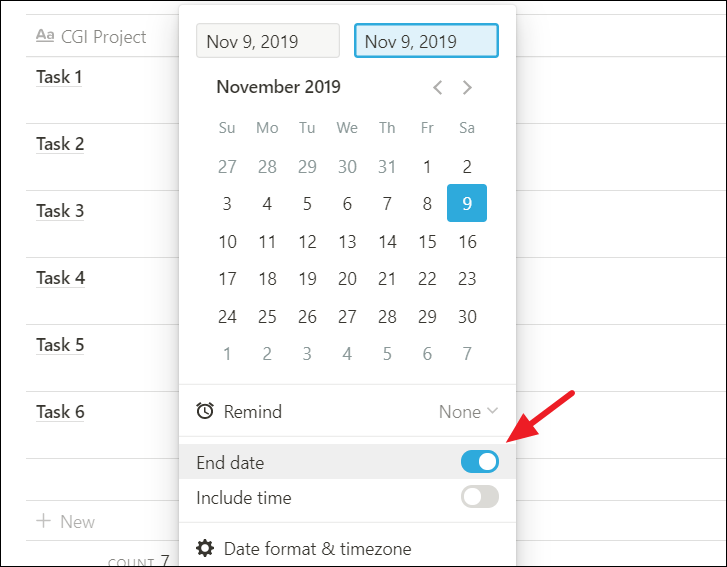
Task: Click the highlighted end date input field
Action: point(427,41)
